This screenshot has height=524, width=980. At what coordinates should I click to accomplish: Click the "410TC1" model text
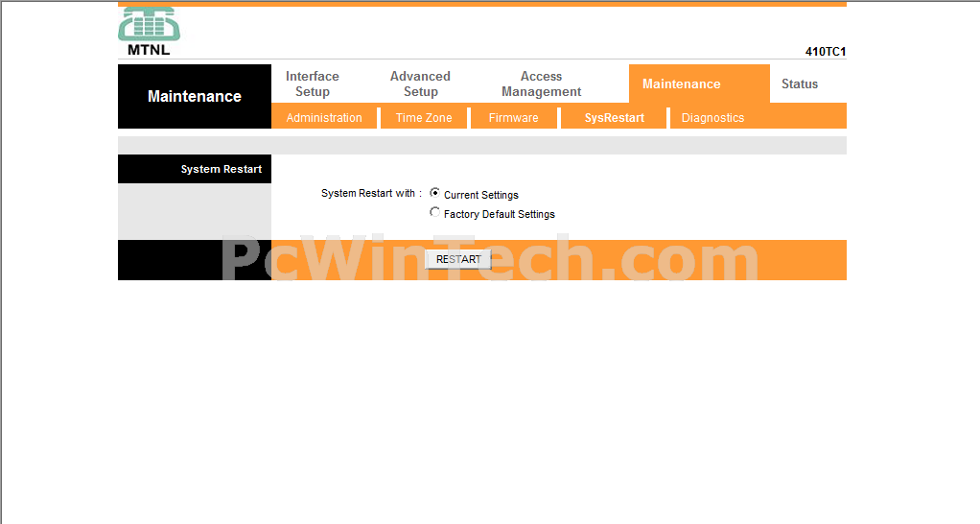tap(825, 51)
